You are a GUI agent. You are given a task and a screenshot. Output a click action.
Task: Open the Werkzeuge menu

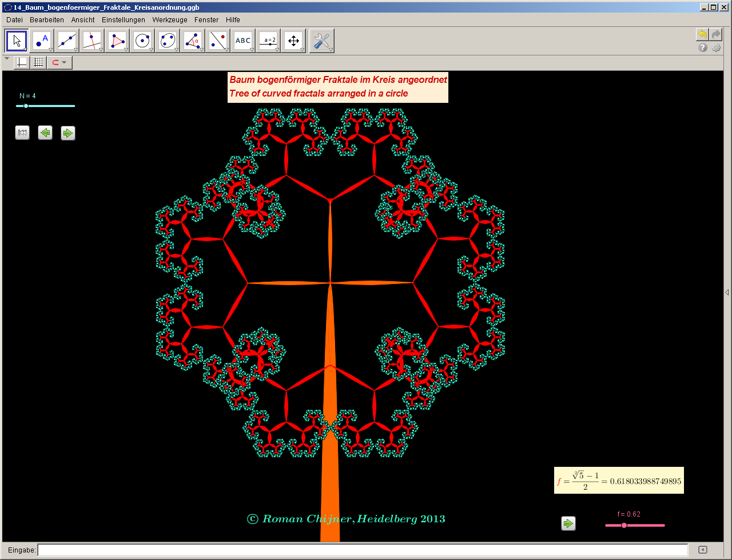pos(169,19)
